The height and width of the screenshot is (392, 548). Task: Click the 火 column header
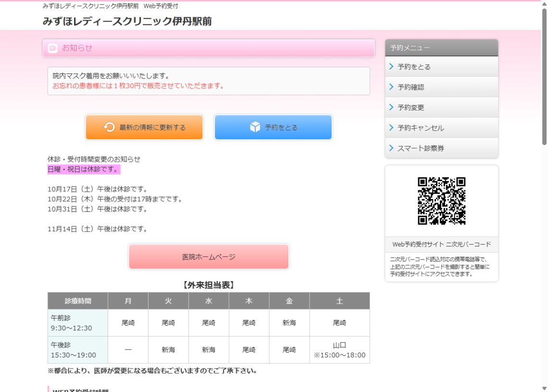point(168,301)
